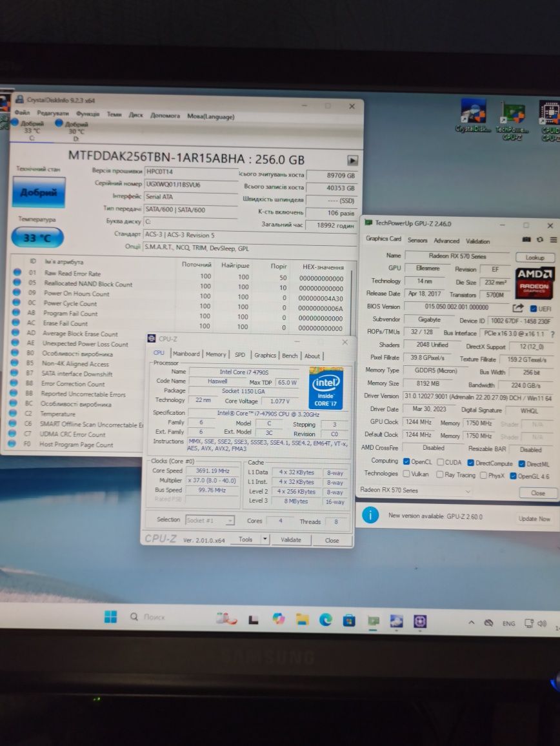Toggle the OpenCL checkbox
This screenshot has width=560, height=746.
point(406,461)
